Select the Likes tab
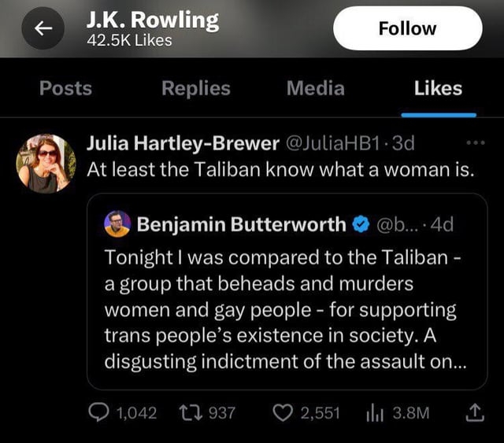504x443 pixels. [x=438, y=88]
